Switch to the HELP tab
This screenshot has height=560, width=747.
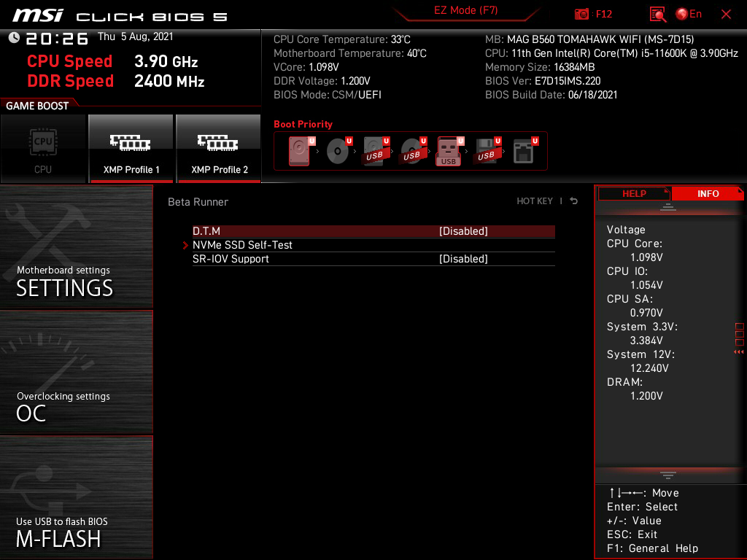[634, 194]
